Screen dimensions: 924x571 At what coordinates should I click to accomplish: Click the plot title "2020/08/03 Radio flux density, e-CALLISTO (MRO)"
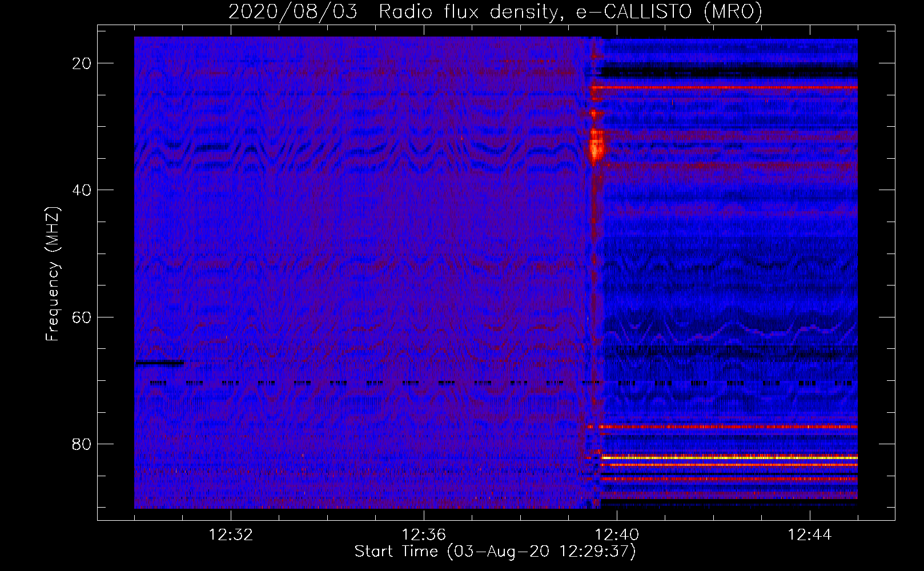[495, 11]
